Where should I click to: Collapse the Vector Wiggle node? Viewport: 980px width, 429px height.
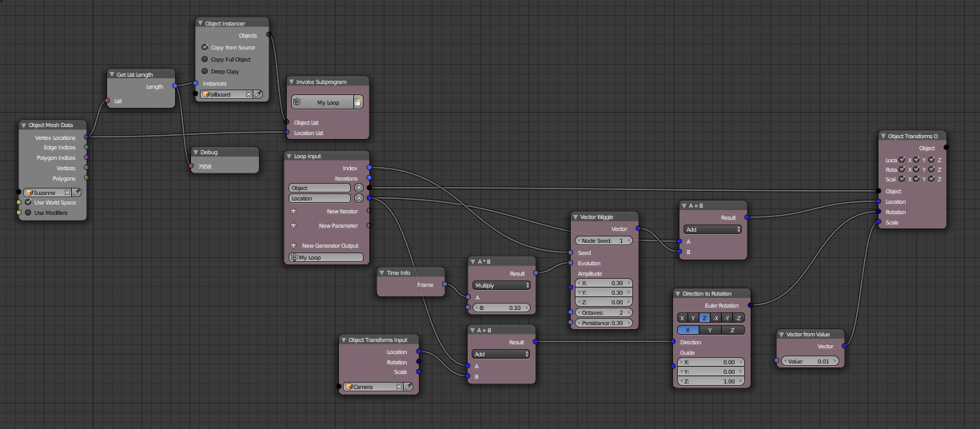click(x=576, y=216)
